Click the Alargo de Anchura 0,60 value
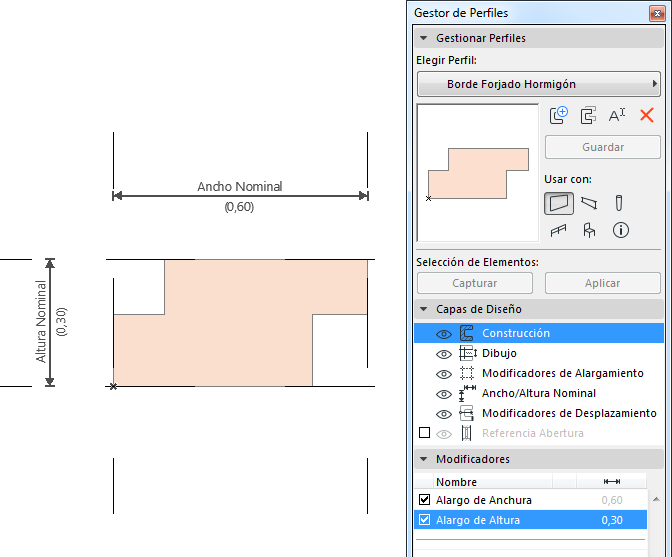The image size is (672, 557). 612,500
